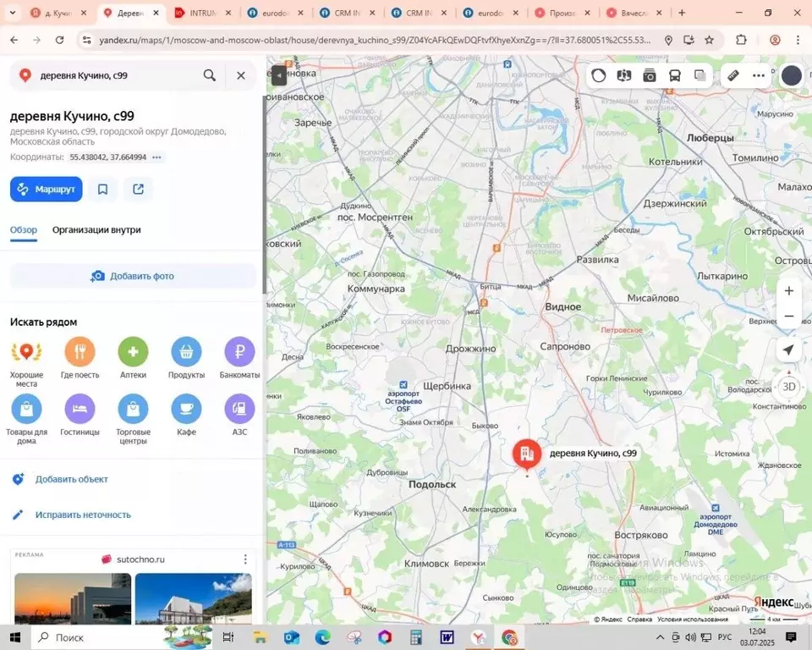This screenshot has height=650, width=812.
Task: Search nearby Торговые центры
Action: pos(133,419)
